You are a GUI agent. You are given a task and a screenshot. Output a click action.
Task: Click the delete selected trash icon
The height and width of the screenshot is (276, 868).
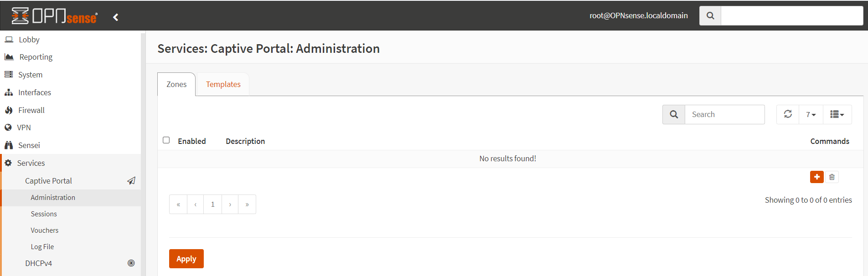pyautogui.click(x=832, y=177)
